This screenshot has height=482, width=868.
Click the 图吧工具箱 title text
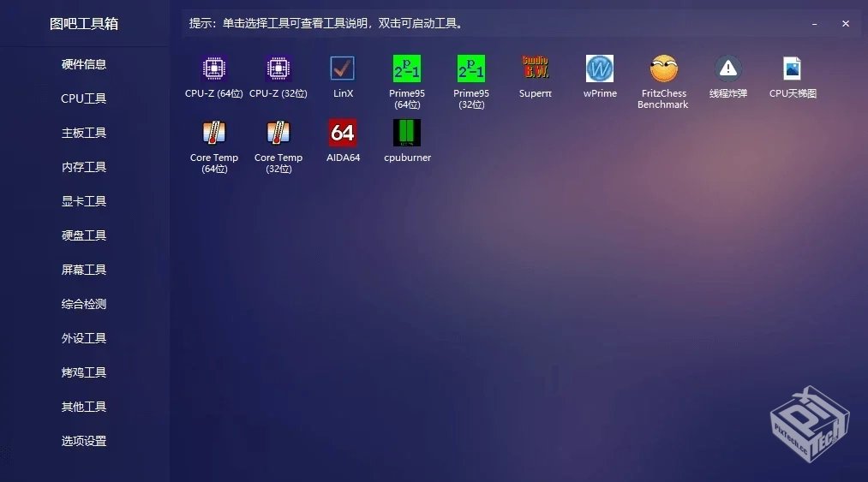pos(84,24)
